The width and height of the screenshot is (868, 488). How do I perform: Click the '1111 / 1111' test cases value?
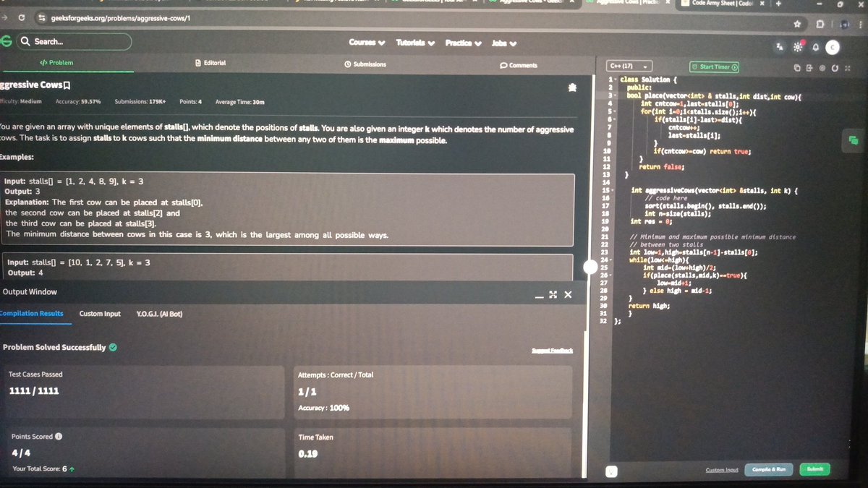click(x=33, y=391)
